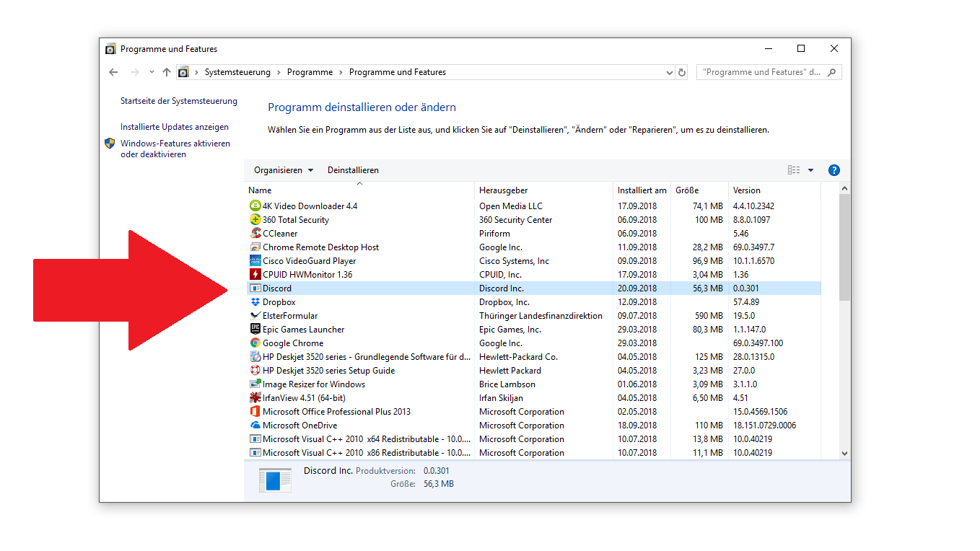Sort by the Version column header

774,190
